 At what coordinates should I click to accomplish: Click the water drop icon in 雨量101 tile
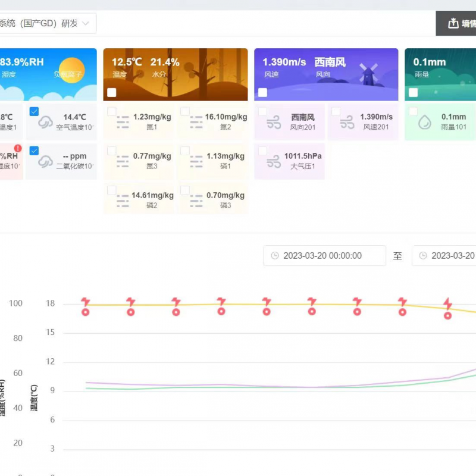click(x=425, y=122)
